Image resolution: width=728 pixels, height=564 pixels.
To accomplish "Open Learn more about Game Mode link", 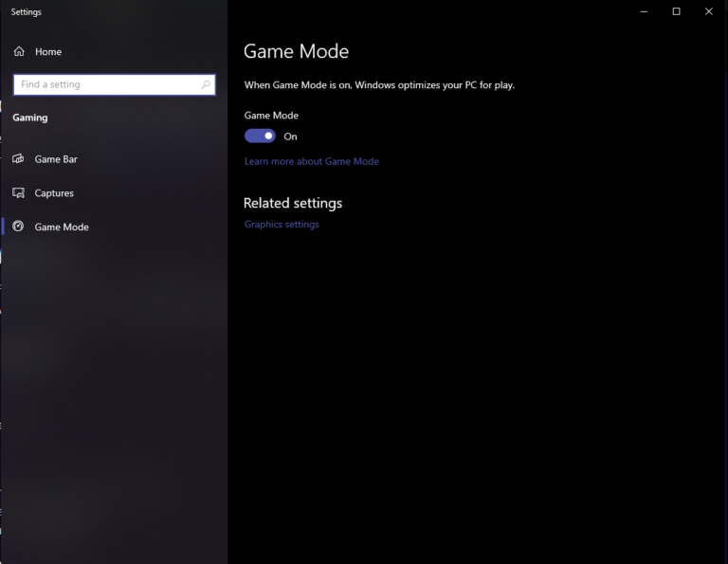I will (x=311, y=161).
